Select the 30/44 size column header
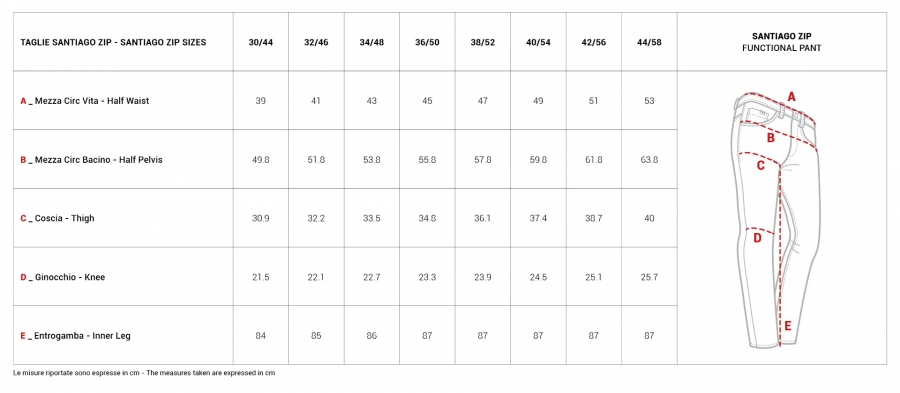 coord(261,42)
